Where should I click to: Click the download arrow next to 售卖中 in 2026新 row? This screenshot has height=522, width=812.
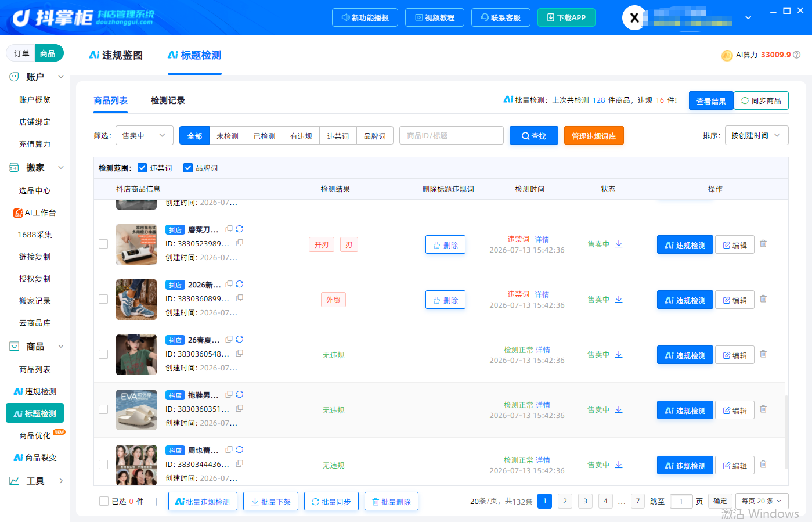619,299
